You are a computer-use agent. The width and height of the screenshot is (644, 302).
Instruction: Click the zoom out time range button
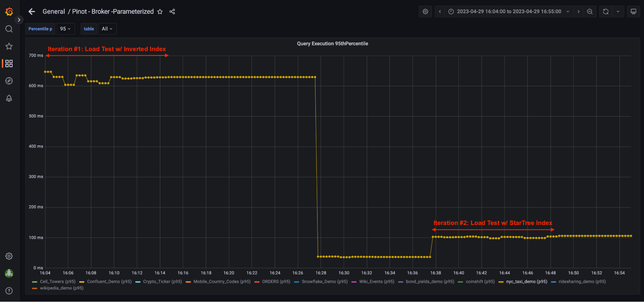(x=590, y=11)
